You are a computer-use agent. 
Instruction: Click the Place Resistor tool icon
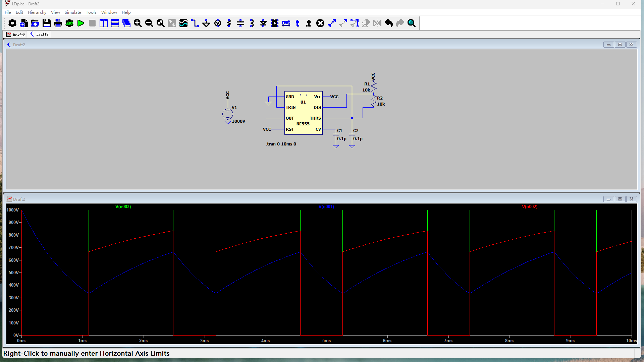[x=229, y=23]
